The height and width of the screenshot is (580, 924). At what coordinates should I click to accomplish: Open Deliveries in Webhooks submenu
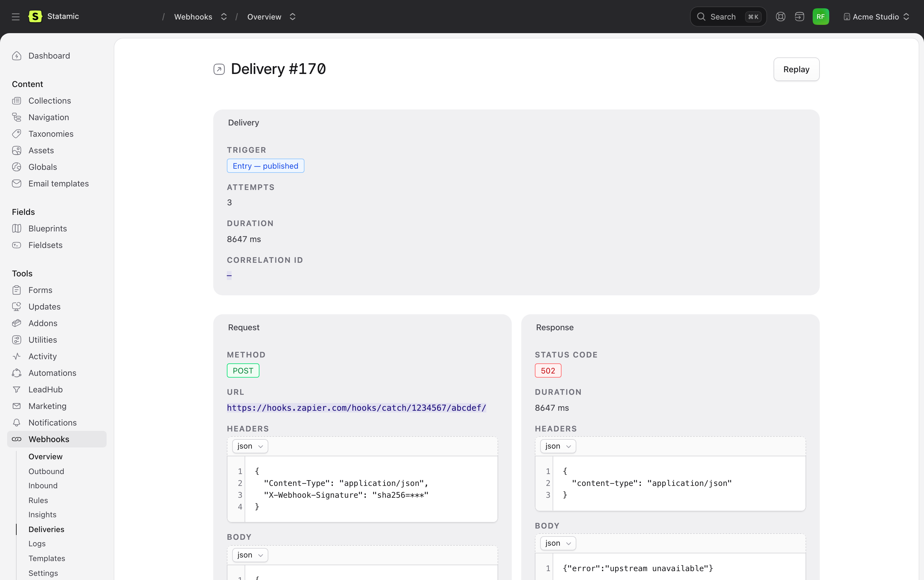point(46,529)
